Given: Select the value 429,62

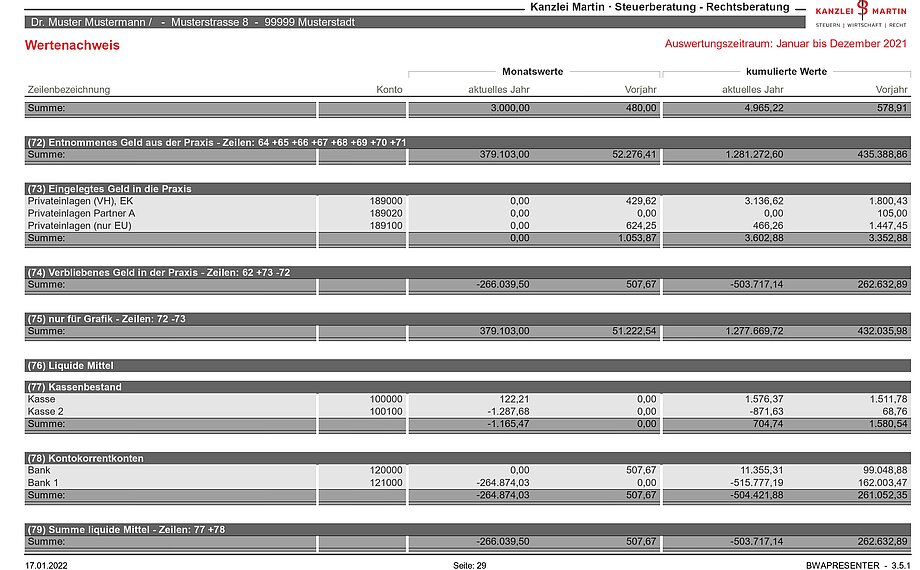Looking at the screenshot, I should point(641,201).
